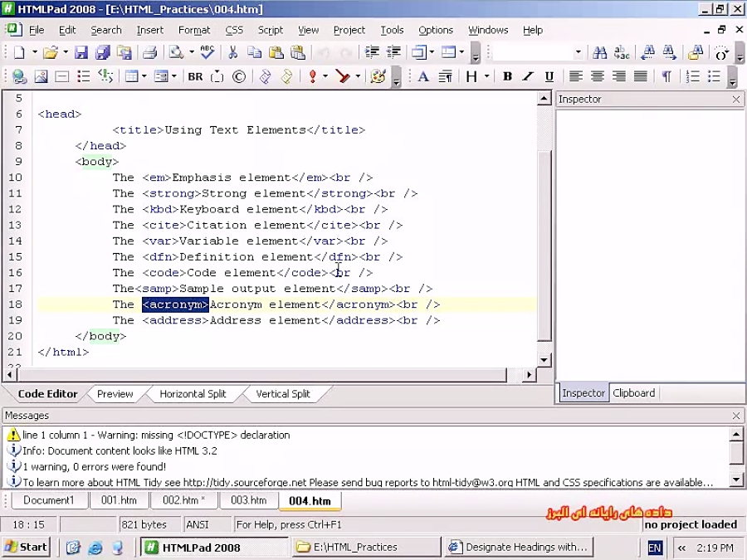Image resolution: width=747 pixels, height=560 pixels.
Task: Insert a hyperlink using the globe icon
Action: tap(18, 75)
